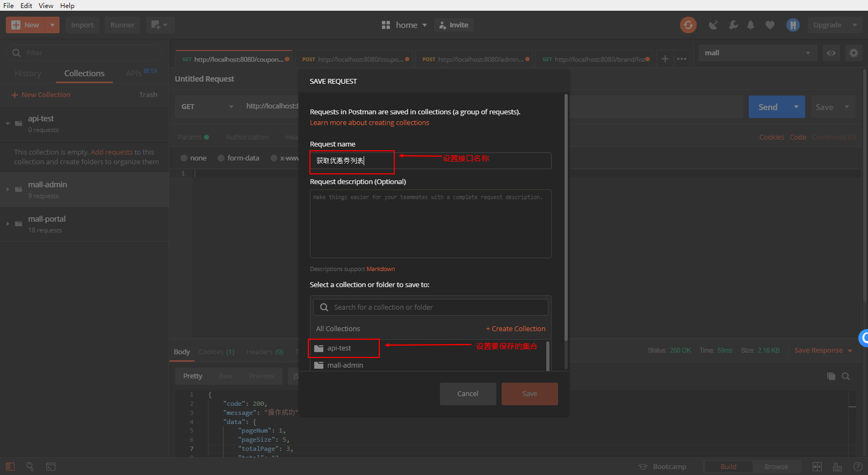868x475 pixels.
Task: Open Bootcamp in the status bar
Action: [x=662, y=466]
